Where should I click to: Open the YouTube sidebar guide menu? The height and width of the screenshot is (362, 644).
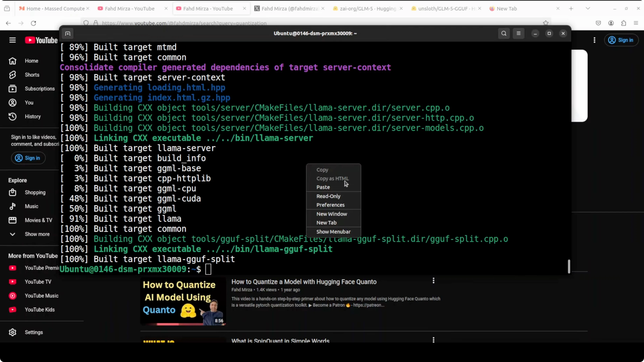pos(12,40)
